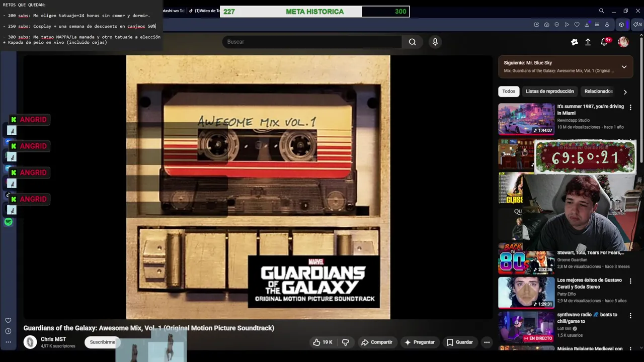Click the Chris MST channel avatar
The image size is (644, 362).
pyautogui.click(x=30, y=342)
